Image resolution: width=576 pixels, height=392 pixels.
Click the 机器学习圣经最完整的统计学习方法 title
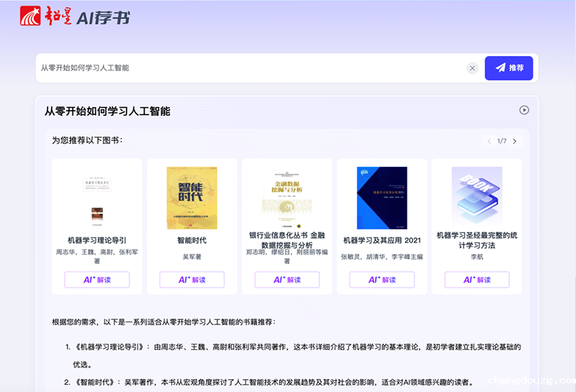click(x=477, y=240)
